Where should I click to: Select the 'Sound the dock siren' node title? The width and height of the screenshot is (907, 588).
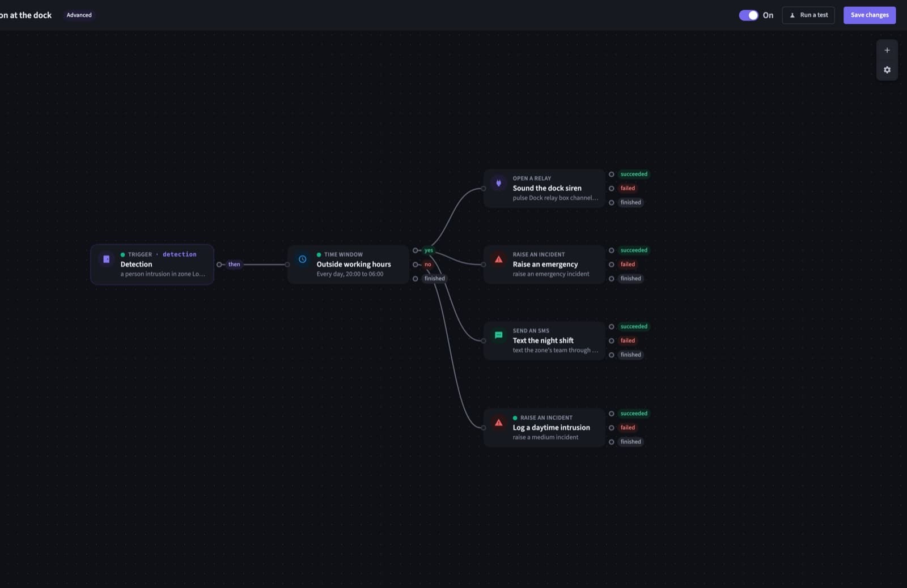547,189
